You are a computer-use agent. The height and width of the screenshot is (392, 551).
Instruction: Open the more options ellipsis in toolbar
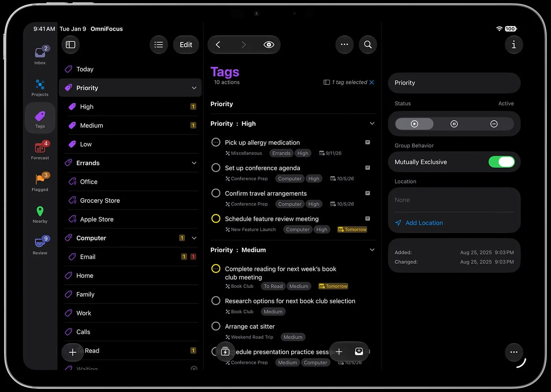(344, 45)
